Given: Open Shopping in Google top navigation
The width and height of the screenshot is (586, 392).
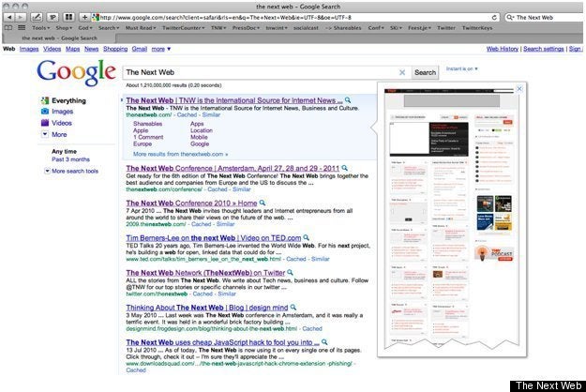Looking at the screenshot, I should tap(115, 49).
